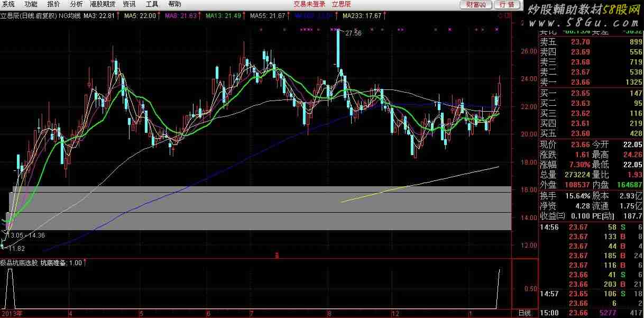
Task: Select the 买一 row at 23.65
Action: pos(591,93)
